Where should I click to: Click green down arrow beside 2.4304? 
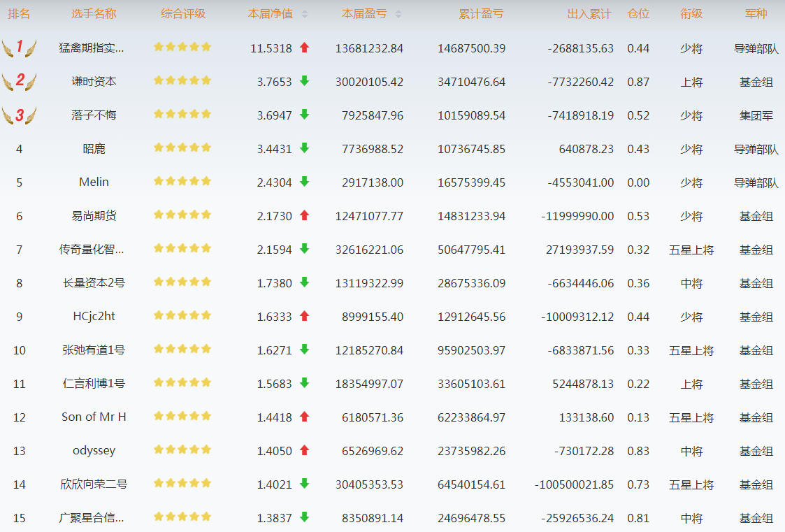pyautogui.click(x=304, y=182)
